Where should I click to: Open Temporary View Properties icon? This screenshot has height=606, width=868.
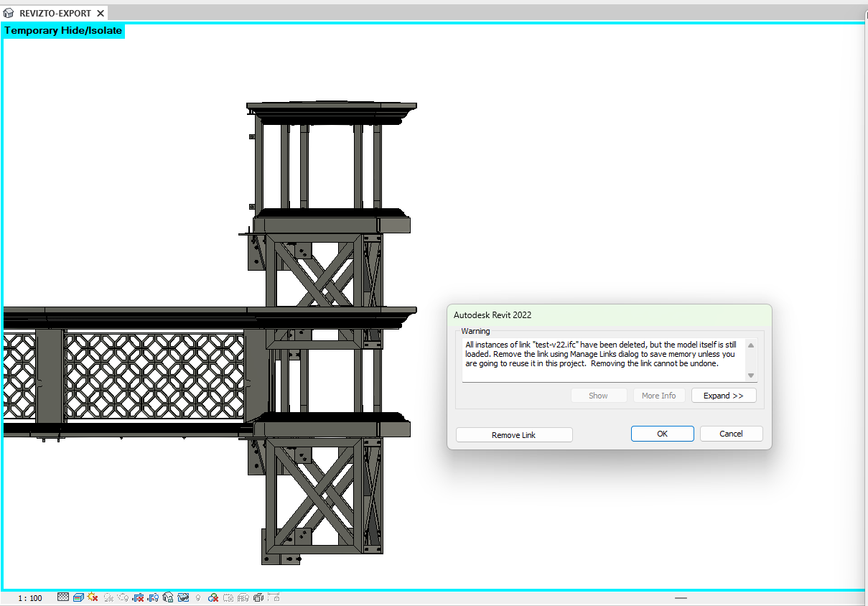point(228,597)
